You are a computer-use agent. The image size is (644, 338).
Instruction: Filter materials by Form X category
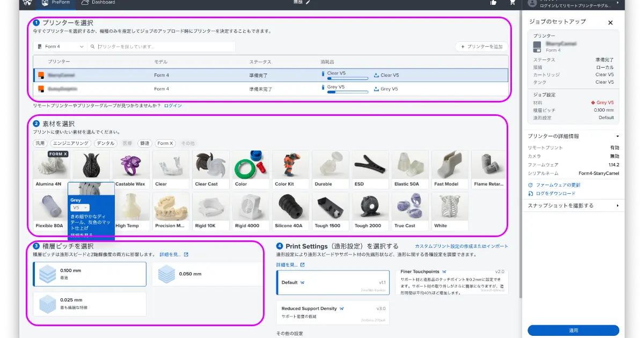(x=165, y=143)
